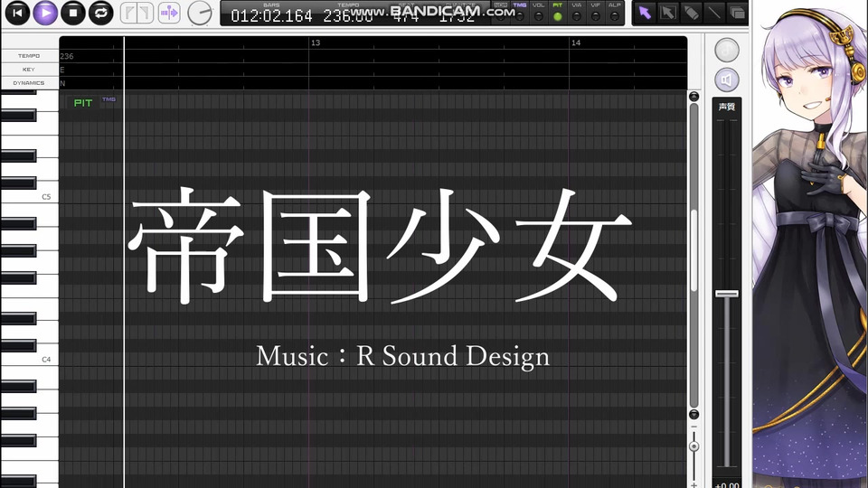Click the tempo value 236 in tempo row
Image resolution: width=868 pixels, height=488 pixels.
tap(66, 56)
